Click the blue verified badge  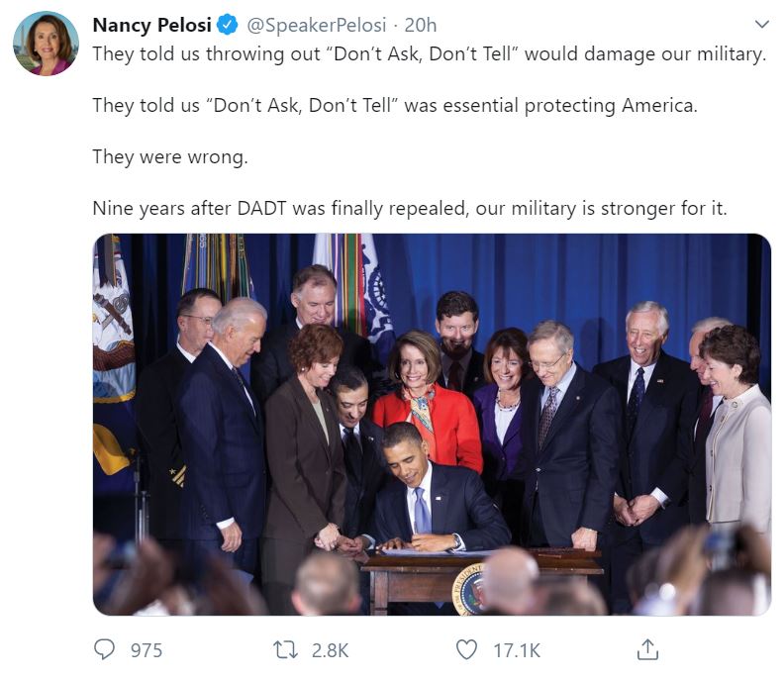(x=226, y=24)
